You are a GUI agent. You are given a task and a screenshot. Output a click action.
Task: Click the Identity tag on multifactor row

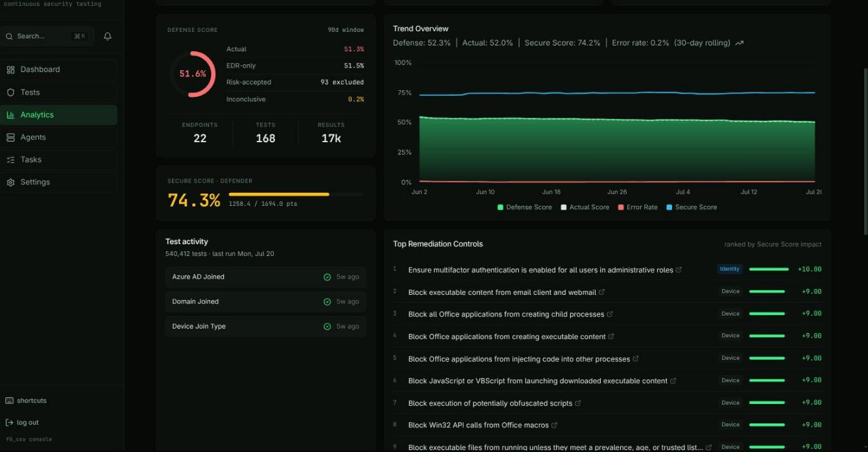coord(730,269)
